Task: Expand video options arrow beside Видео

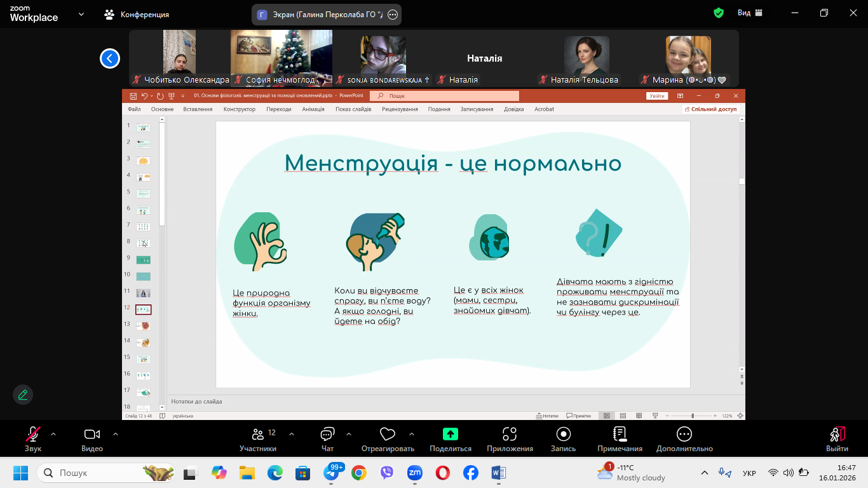Action: pyautogui.click(x=116, y=434)
